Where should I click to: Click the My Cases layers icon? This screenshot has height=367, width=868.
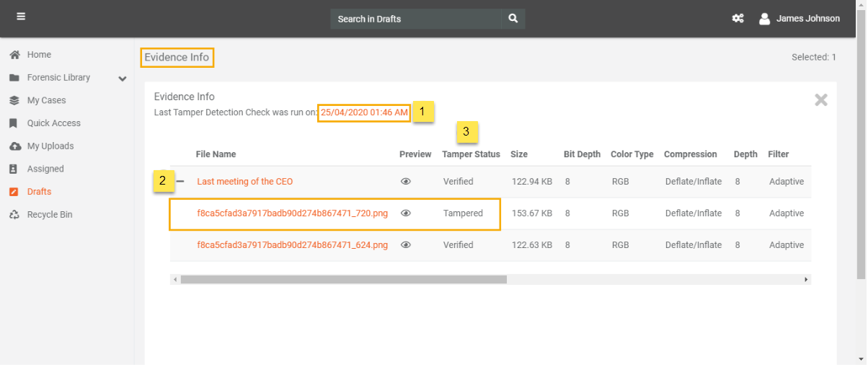pyautogui.click(x=14, y=100)
